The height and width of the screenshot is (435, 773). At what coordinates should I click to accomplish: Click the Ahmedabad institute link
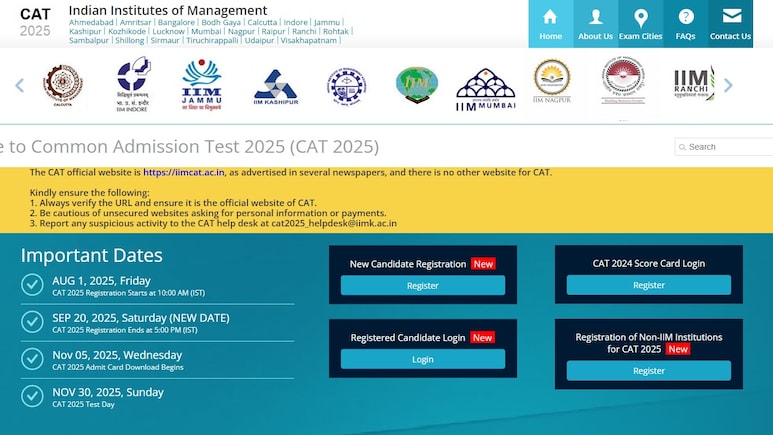click(91, 22)
